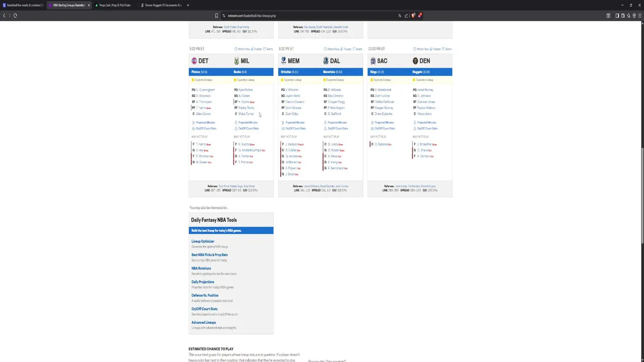Toggle the browser sidebar panel icon

point(617,16)
